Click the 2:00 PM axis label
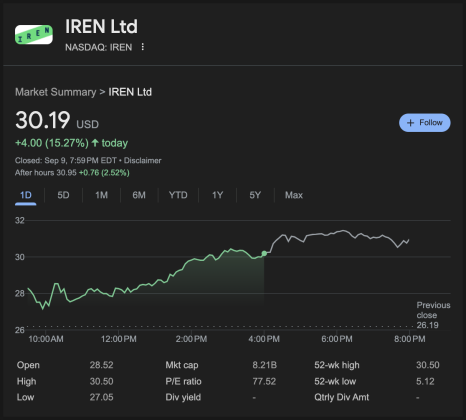This screenshot has width=466, height=420. [x=191, y=339]
